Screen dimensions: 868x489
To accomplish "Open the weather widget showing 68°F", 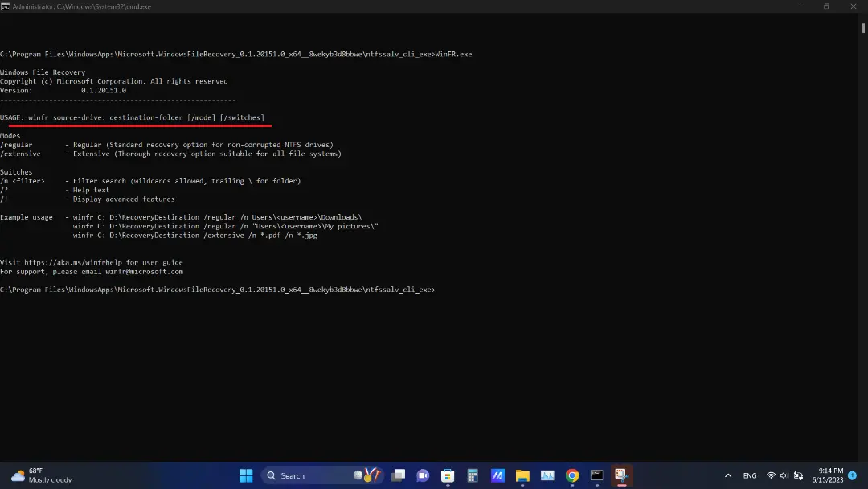I will click(42, 475).
